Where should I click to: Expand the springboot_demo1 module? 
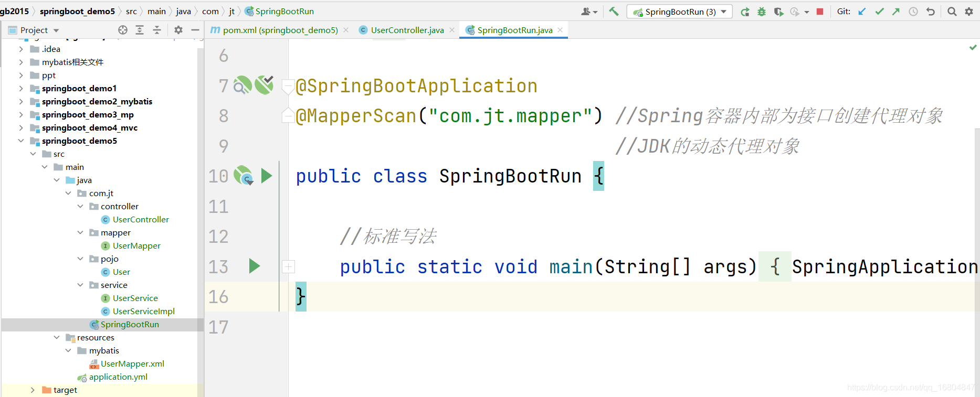(21, 88)
